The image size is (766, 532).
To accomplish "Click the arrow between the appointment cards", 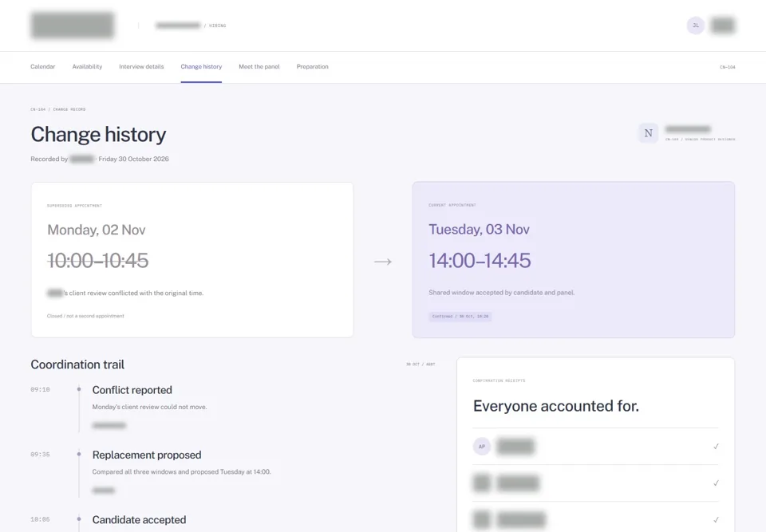I will pos(383,262).
